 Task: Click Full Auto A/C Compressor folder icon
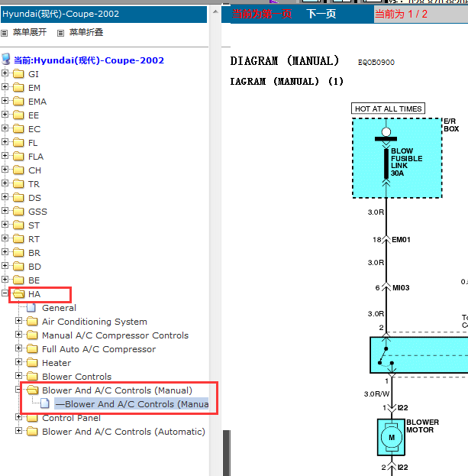point(32,349)
